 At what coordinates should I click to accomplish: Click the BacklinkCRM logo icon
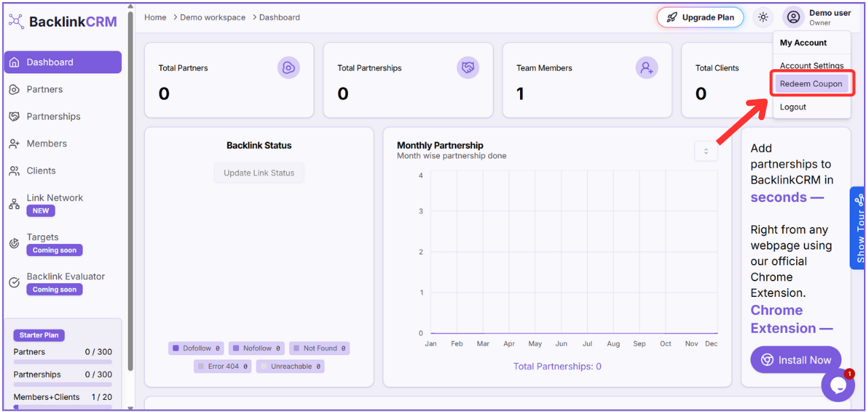point(16,22)
